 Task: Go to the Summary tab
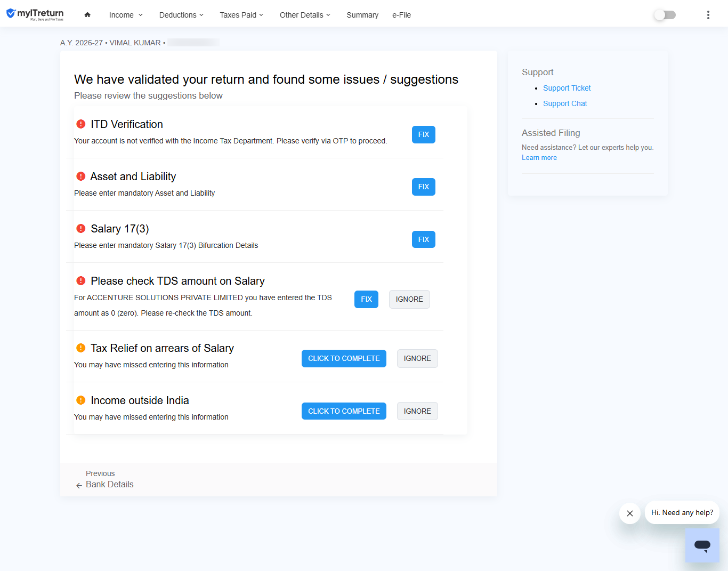coord(362,15)
